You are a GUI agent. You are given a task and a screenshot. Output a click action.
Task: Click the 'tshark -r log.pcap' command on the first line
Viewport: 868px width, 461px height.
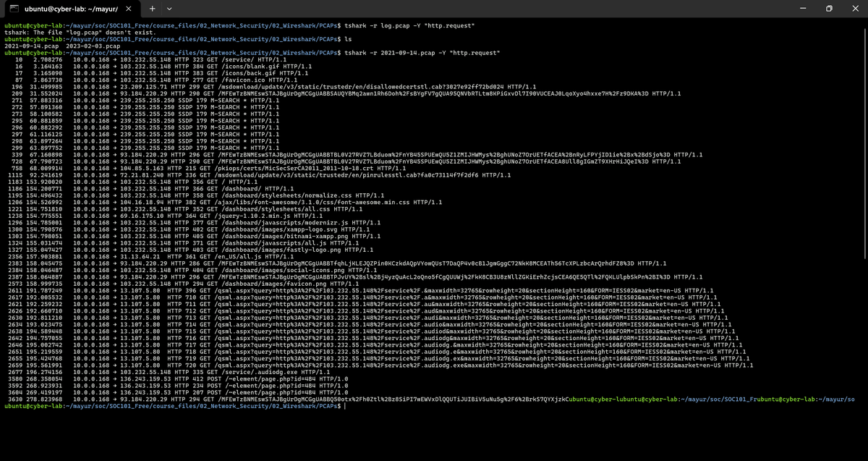pyautogui.click(x=411, y=25)
